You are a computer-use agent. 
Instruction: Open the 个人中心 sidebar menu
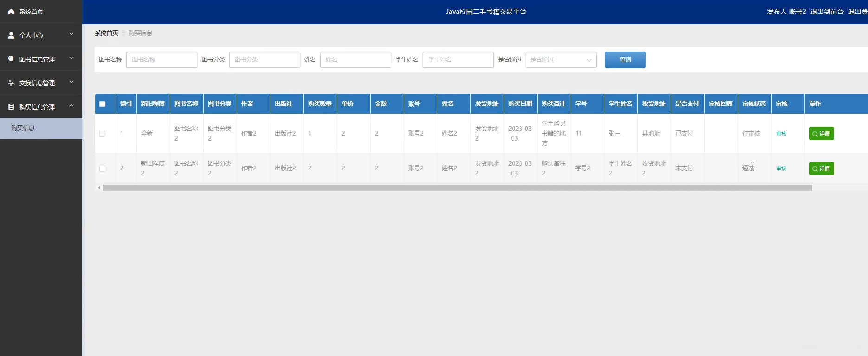point(41,35)
